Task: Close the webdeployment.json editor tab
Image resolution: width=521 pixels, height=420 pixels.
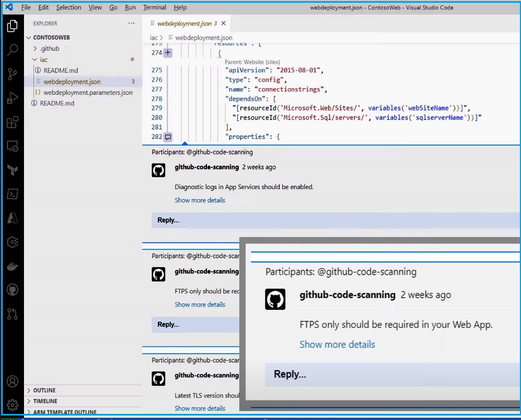Action: tap(224, 23)
